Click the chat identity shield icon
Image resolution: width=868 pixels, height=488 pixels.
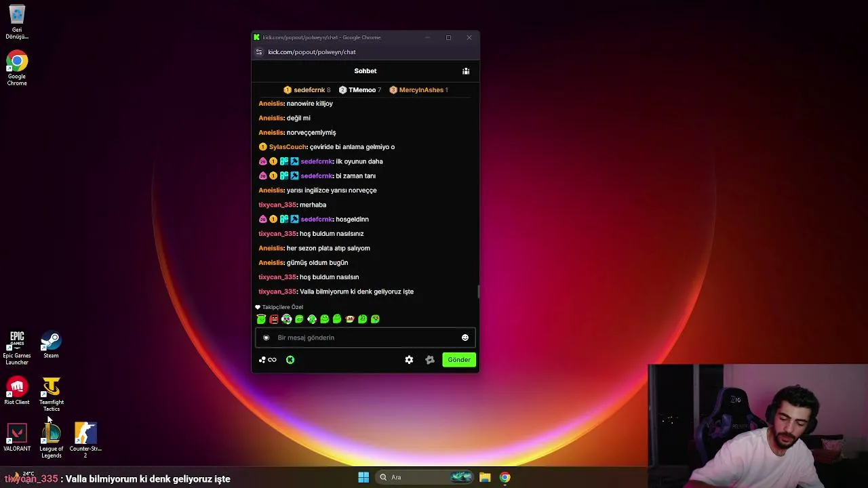point(266,338)
